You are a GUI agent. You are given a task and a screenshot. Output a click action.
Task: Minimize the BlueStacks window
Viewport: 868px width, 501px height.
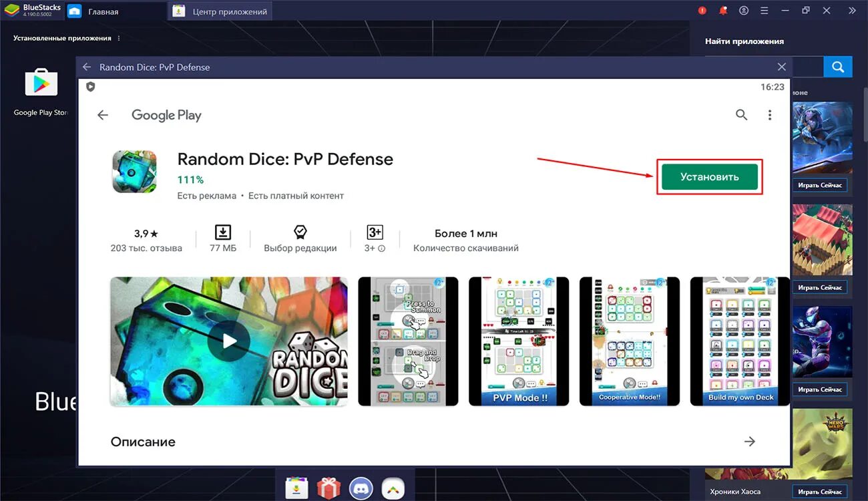[786, 11]
